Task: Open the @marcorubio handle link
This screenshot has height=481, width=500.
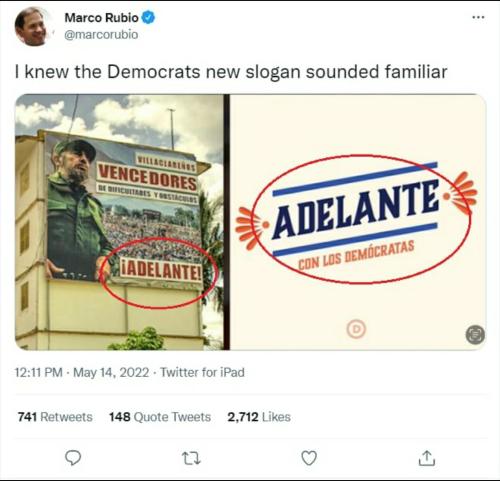Action: click(101, 35)
